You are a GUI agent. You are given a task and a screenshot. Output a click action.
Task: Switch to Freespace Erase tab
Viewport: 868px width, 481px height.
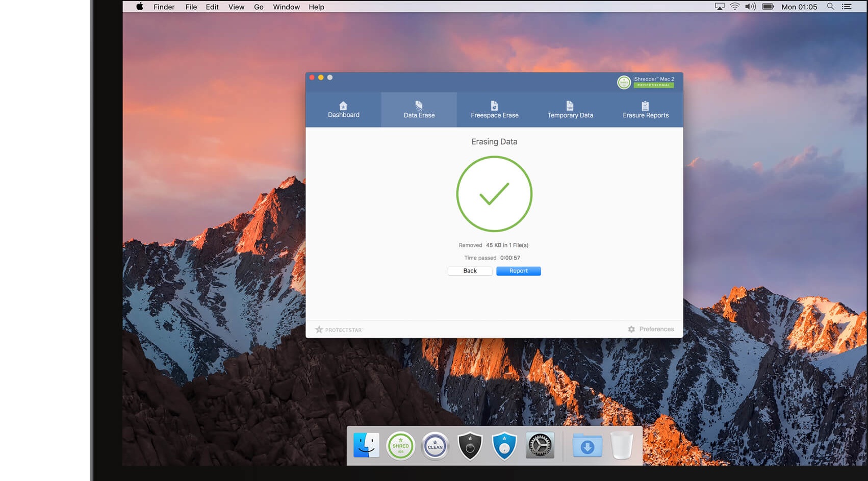(494, 110)
